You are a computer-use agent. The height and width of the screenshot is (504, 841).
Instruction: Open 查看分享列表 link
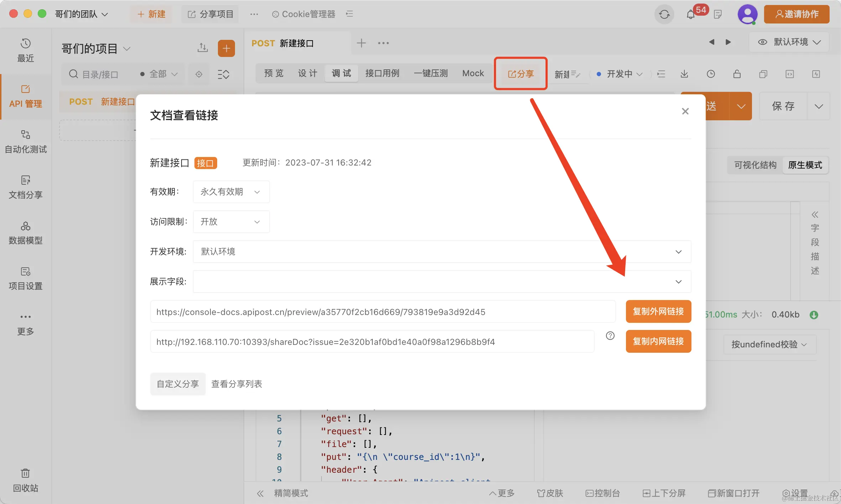tap(236, 384)
